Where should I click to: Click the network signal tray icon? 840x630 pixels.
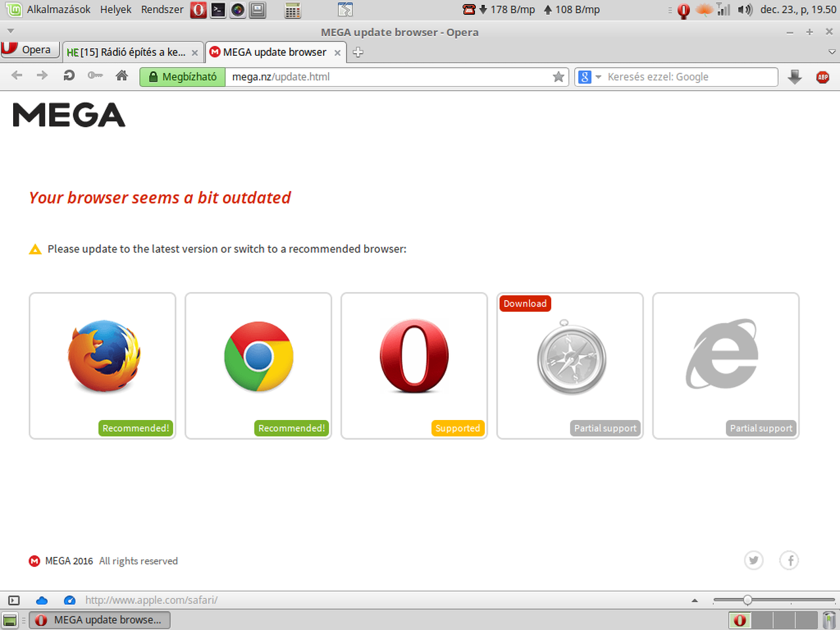(723, 10)
